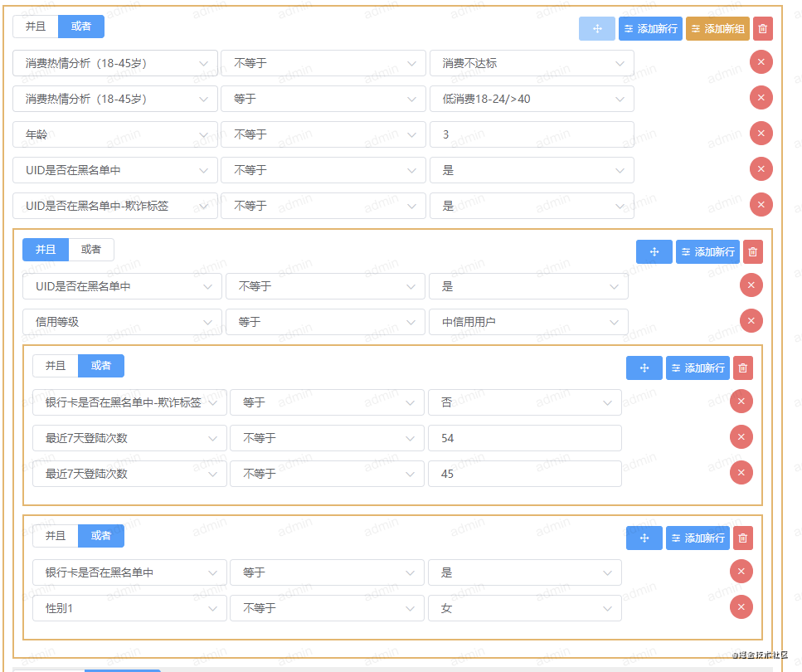Switch the second group to 或者 mode
Image resolution: width=802 pixels, height=672 pixels.
coord(91,249)
